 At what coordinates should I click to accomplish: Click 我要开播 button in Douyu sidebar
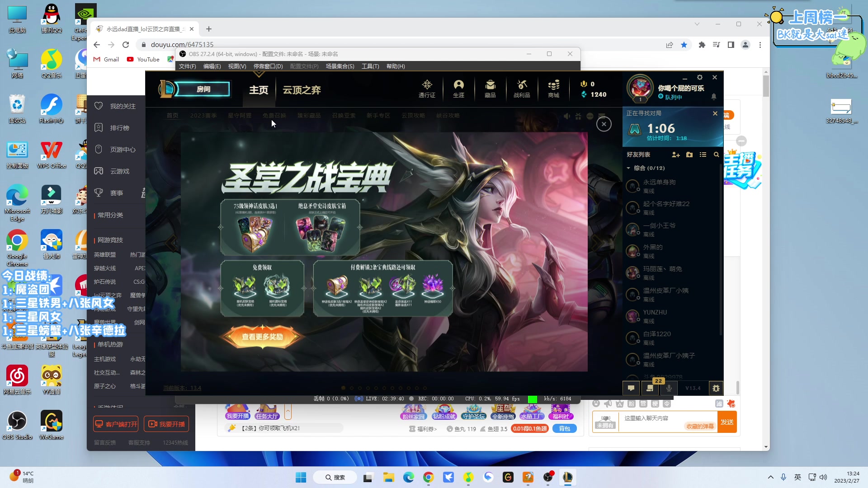[166, 424]
